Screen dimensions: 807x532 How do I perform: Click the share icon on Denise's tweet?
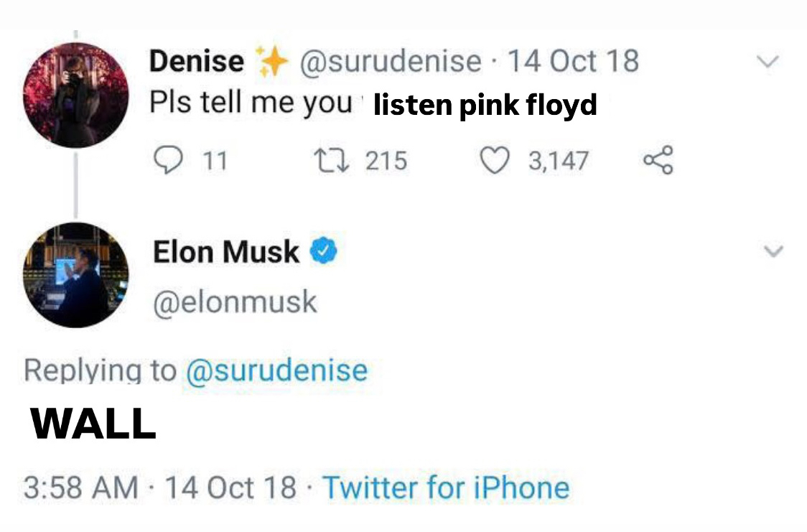pyautogui.click(x=658, y=161)
